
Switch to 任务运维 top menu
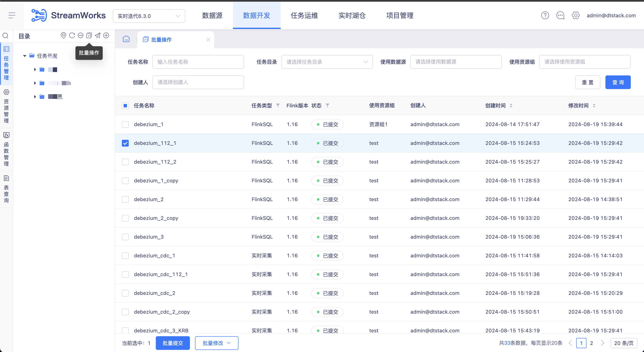click(304, 16)
